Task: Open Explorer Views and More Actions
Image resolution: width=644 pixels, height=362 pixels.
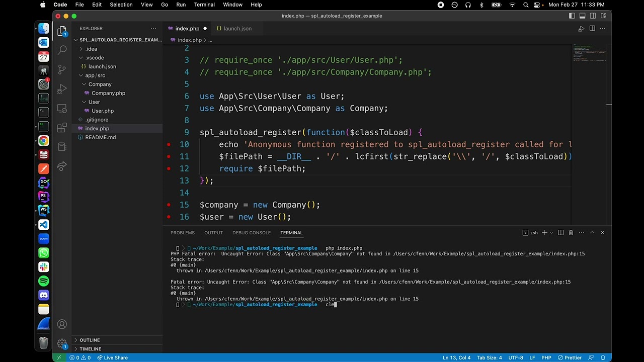Action: pos(153,29)
